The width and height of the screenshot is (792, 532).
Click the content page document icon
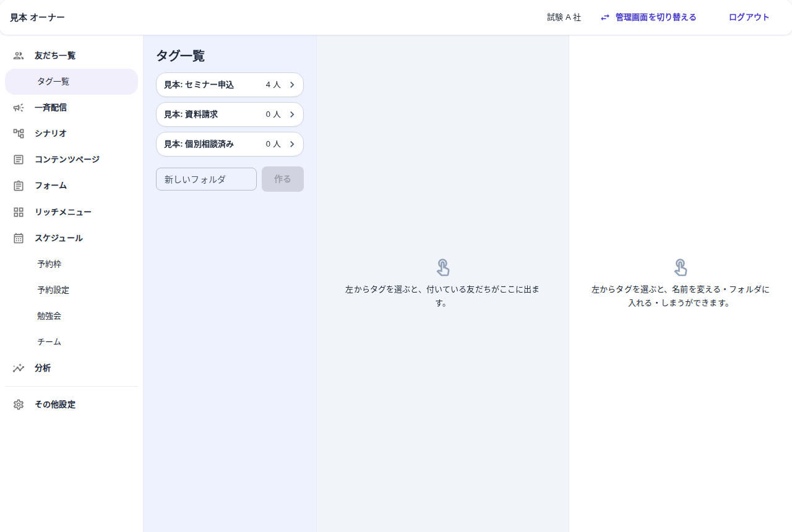click(x=19, y=160)
